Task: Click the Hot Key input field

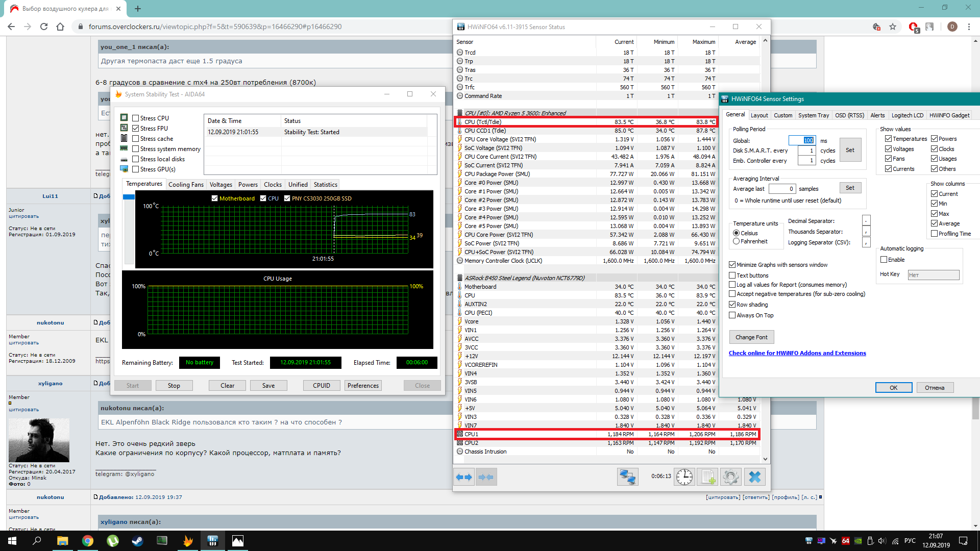Action: (933, 275)
